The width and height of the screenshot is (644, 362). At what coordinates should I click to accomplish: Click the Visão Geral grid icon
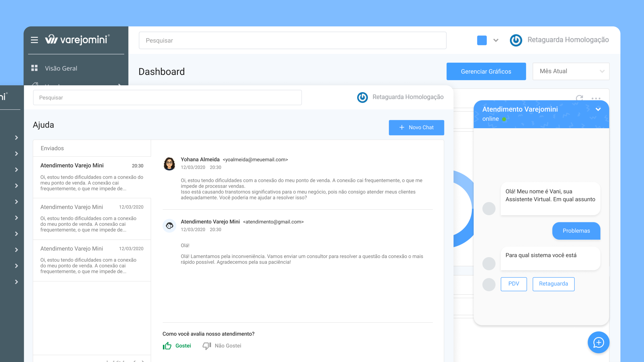[34, 68]
